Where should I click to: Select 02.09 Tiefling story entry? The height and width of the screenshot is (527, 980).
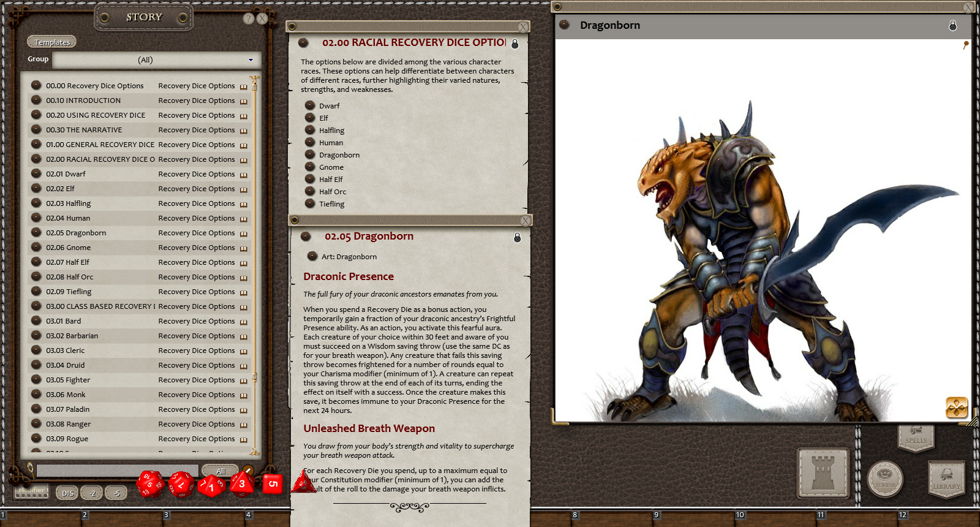coord(69,292)
